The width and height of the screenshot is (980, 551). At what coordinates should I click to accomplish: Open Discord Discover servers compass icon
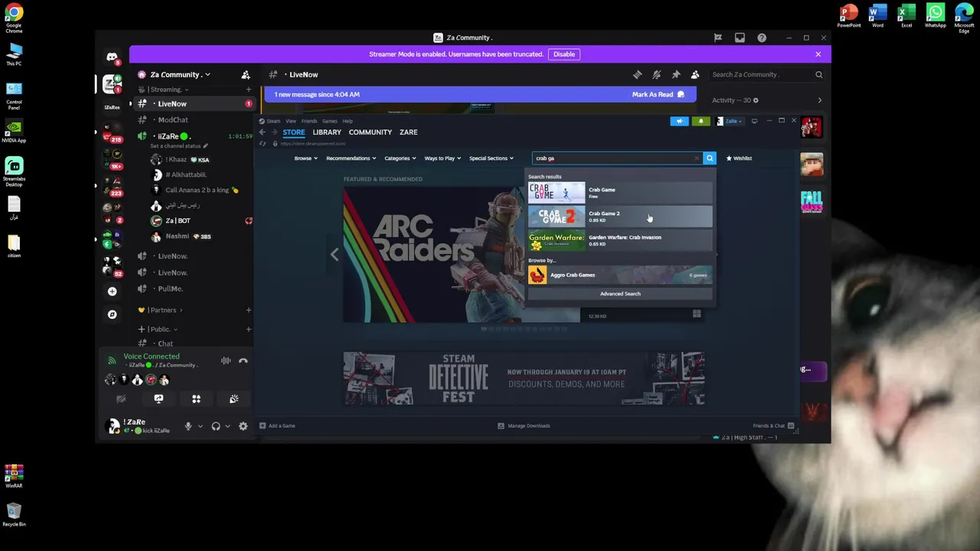click(113, 315)
